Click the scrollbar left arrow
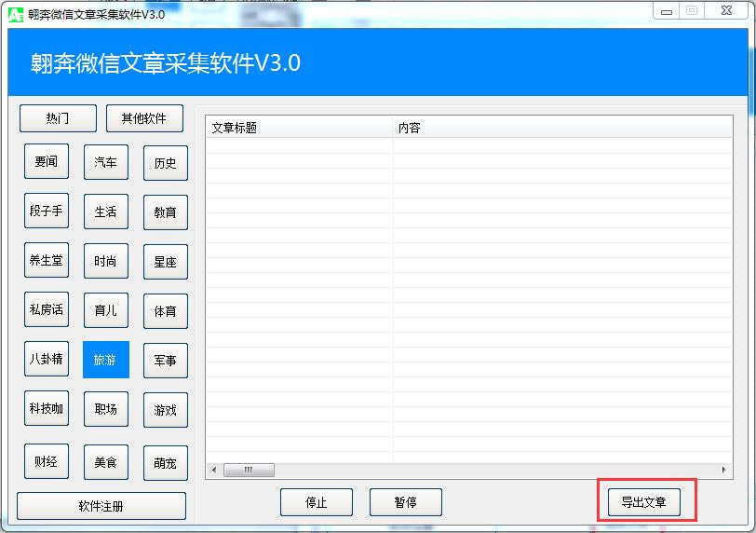Image resolution: width=756 pixels, height=533 pixels. [x=214, y=470]
